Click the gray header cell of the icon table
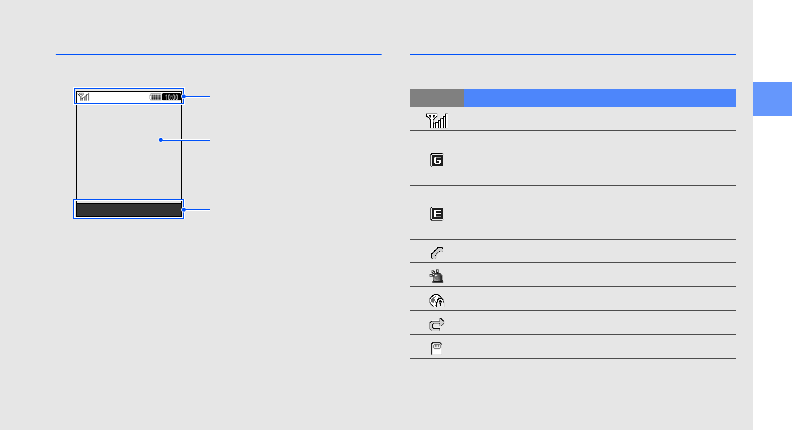This screenshot has width=792, height=430. coord(437,98)
